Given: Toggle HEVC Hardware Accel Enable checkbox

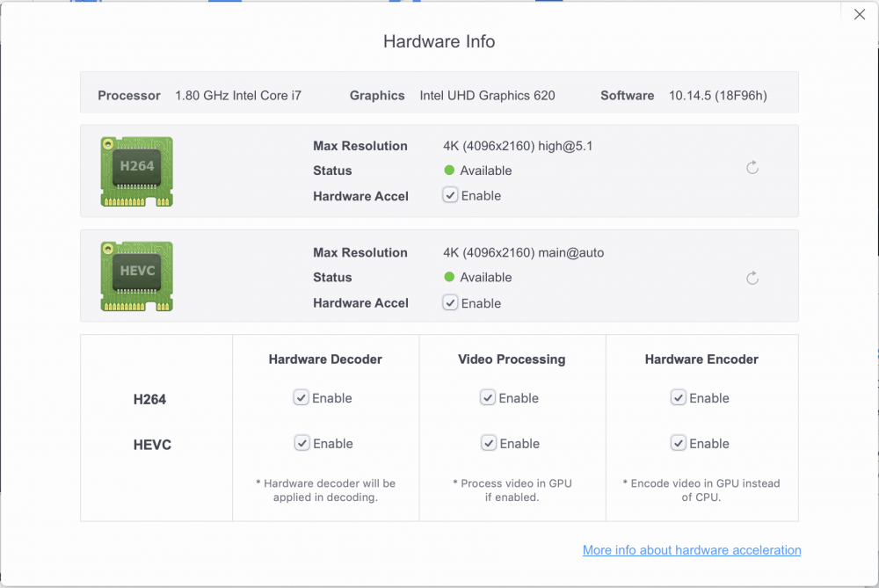Looking at the screenshot, I should 450,302.
